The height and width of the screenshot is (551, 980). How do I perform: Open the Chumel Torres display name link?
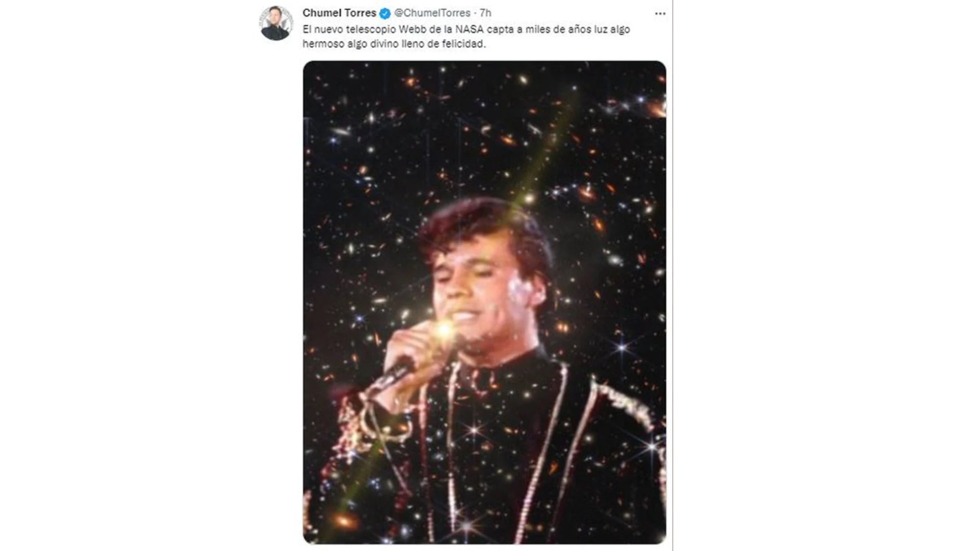click(x=339, y=13)
